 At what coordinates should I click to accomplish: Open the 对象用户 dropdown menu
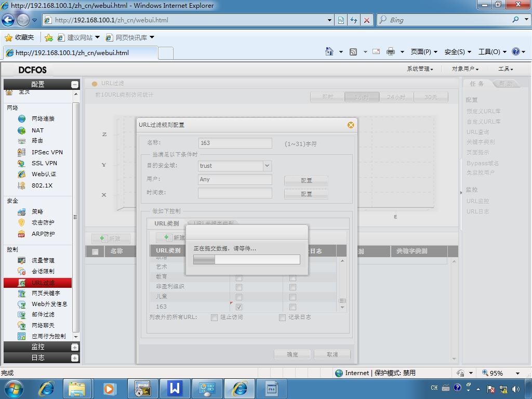[465, 69]
